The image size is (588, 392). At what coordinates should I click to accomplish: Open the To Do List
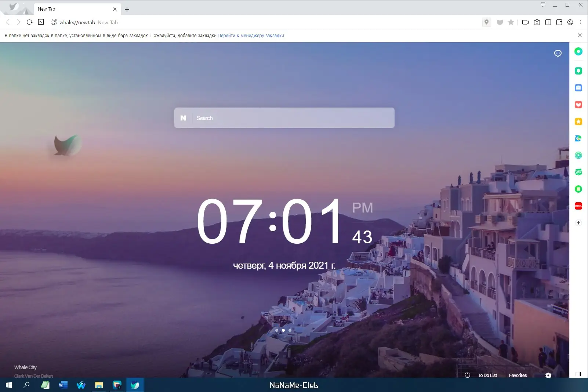pos(487,375)
